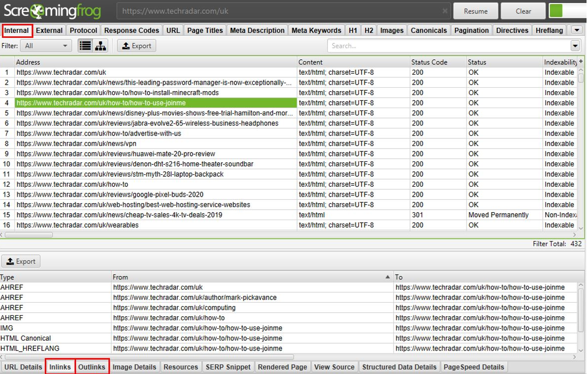The width and height of the screenshot is (588, 374).
Task: Click the plus icon to add columns
Action: [x=581, y=62]
